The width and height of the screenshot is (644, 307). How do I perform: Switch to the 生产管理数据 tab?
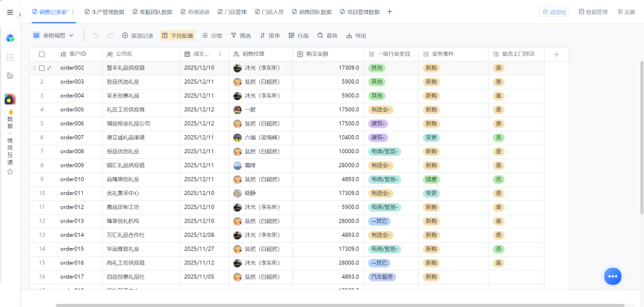click(105, 12)
